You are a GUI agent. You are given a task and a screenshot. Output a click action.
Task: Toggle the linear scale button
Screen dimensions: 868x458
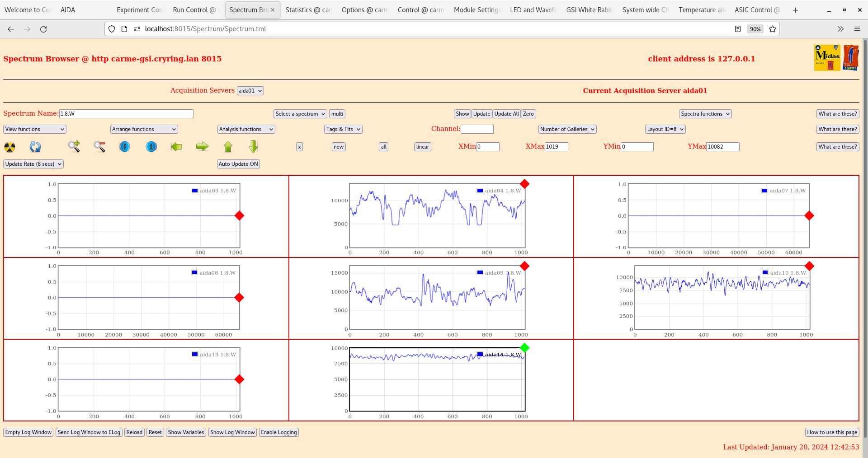[x=423, y=147]
